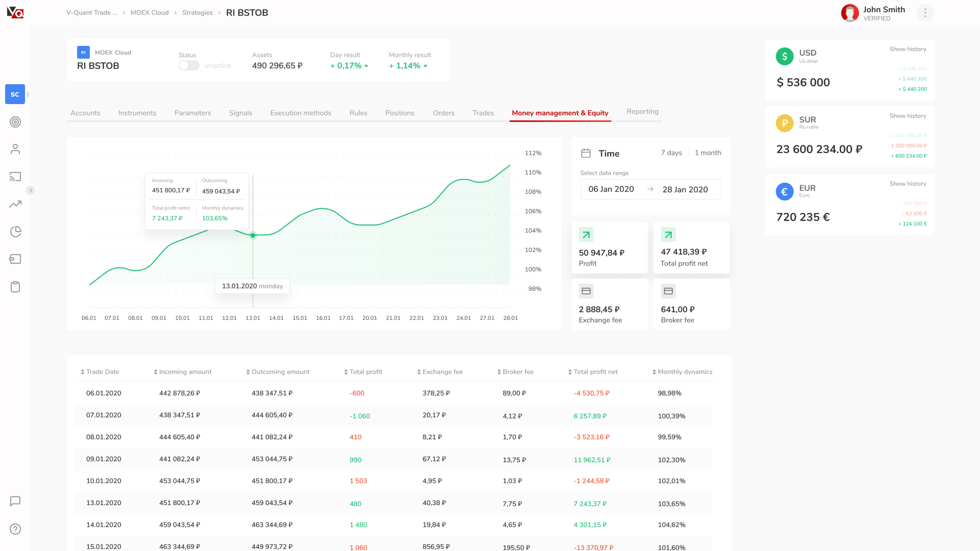Click Show history for USD

[x=908, y=49]
